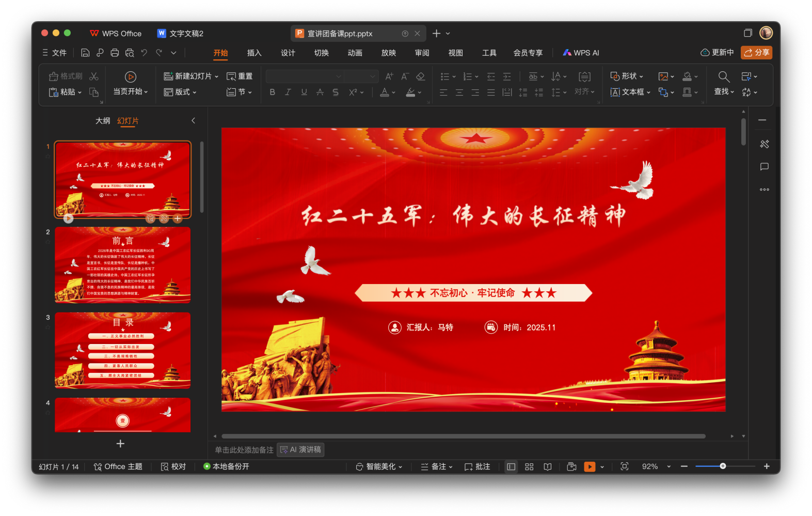Switch to the 大纲 outline tab
Viewport: 812px width, 516px height.
[x=103, y=121]
